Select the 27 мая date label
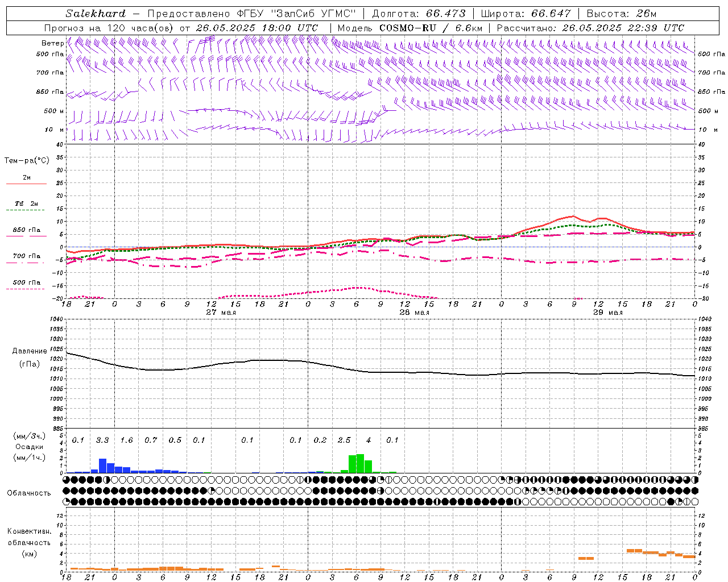Image resolution: width=728 pixels, height=582 pixels. pyautogui.click(x=221, y=313)
